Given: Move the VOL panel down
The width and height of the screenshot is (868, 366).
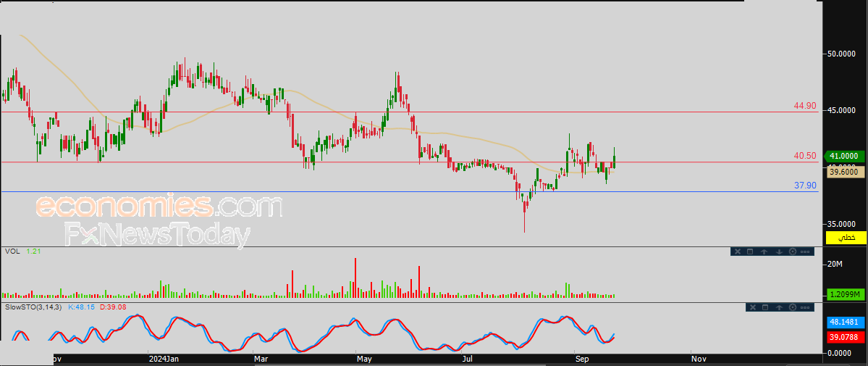Looking at the screenshot, I should coord(778,251).
